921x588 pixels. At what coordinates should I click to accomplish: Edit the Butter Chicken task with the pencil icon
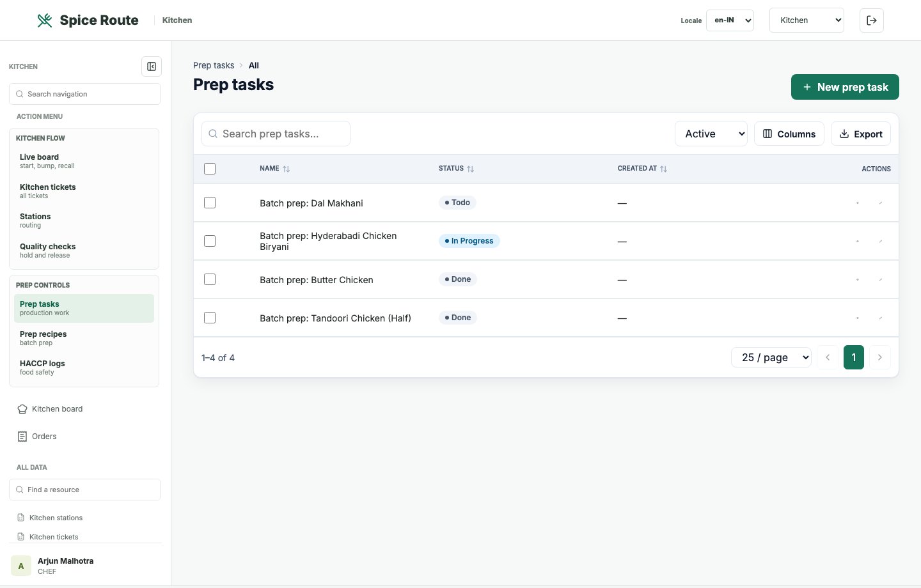(881, 279)
